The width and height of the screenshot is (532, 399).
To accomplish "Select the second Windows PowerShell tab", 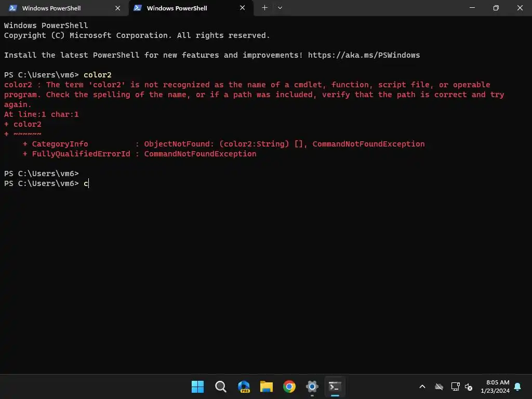I will [190, 8].
